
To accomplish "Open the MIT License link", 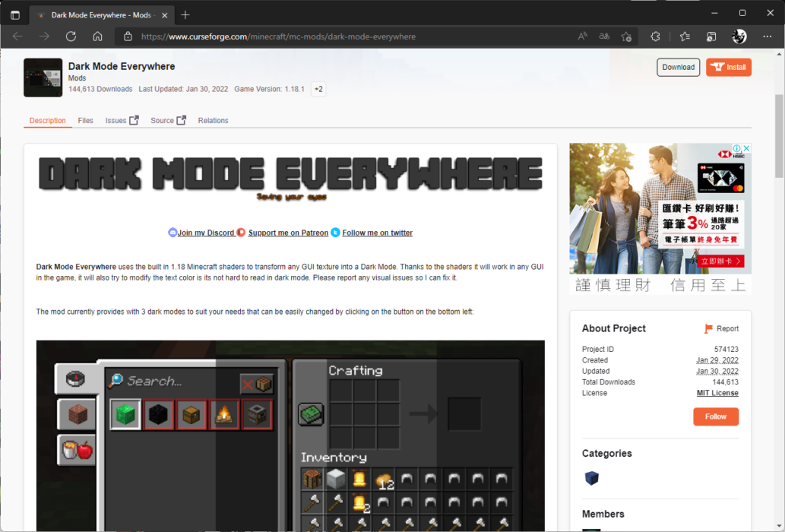I will pos(717,393).
